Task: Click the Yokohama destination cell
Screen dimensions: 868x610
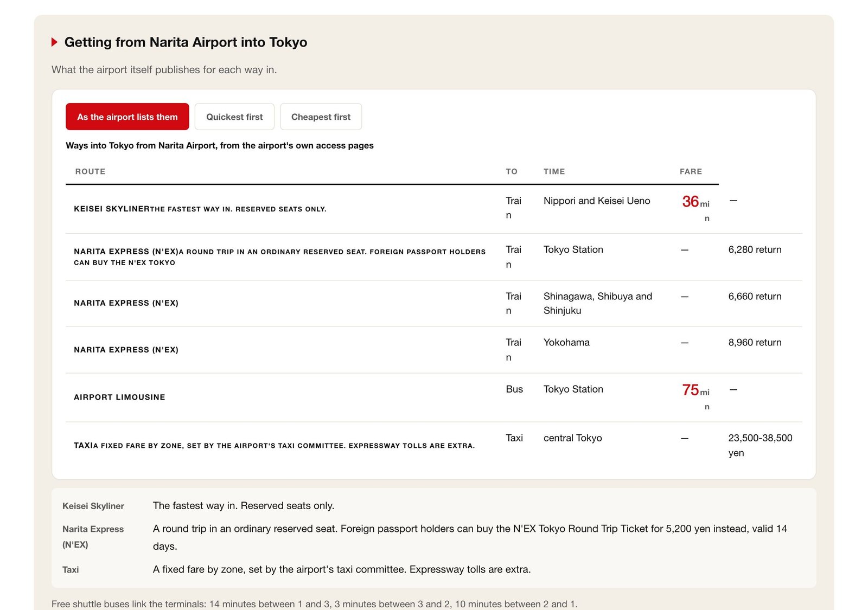Action: (566, 343)
